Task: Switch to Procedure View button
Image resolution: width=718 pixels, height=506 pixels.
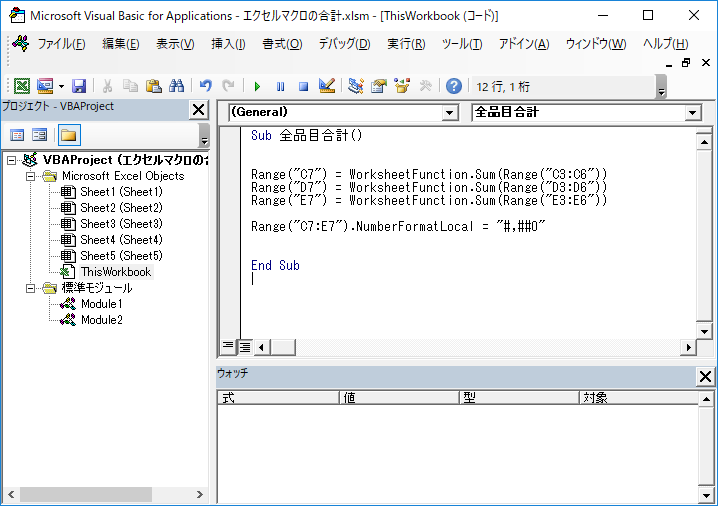Action: 228,347
